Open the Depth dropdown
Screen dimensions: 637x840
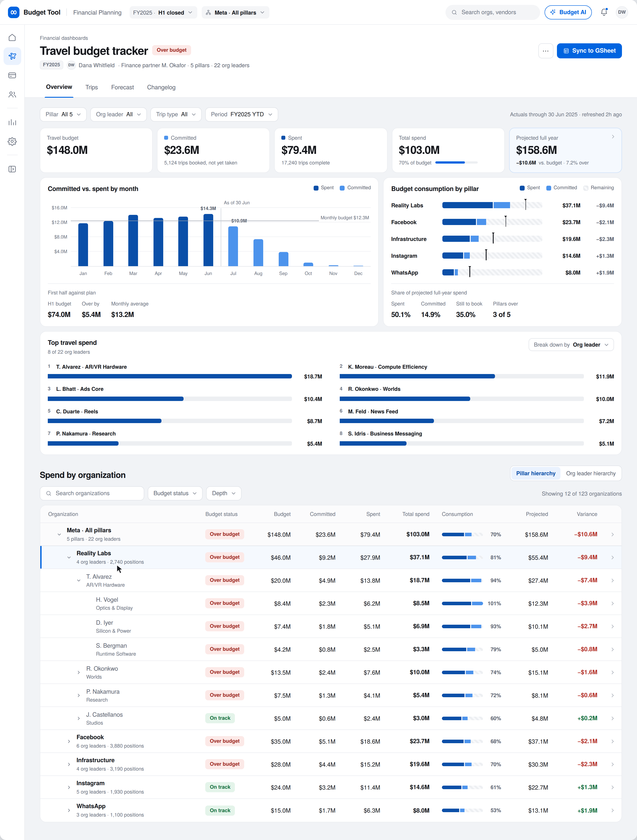pos(223,493)
